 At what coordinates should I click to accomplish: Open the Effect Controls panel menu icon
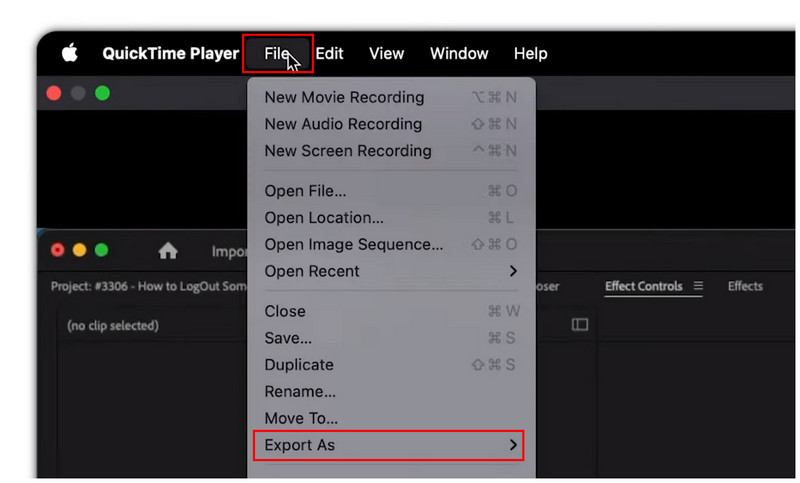pyautogui.click(x=698, y=286)
